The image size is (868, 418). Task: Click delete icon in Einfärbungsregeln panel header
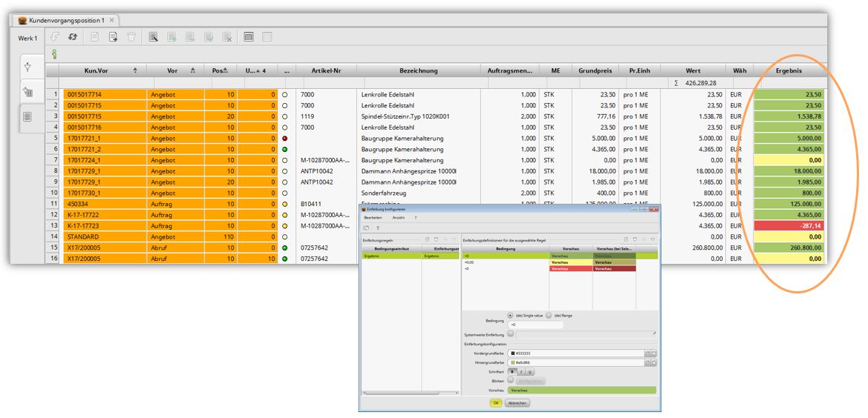pos(436,239)
